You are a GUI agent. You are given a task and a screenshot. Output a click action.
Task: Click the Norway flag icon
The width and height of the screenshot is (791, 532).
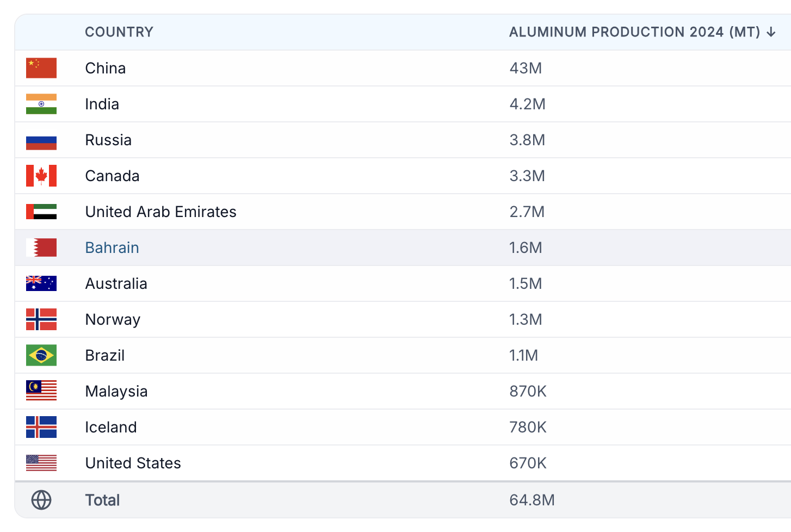[x=41, y=319]
